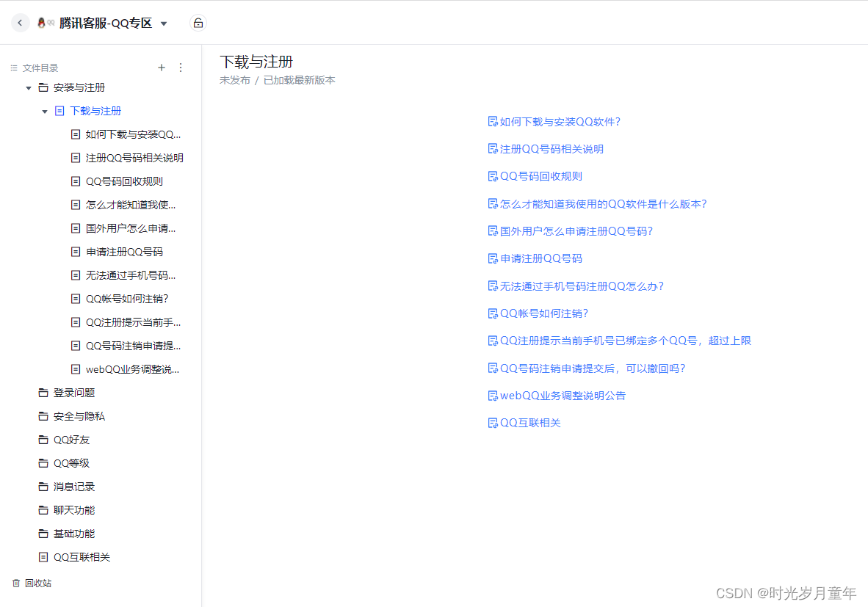868x607 pixels.
Task: Click doc icon beside 申请注册QQ号码 content link
Action: pos(493,258)
